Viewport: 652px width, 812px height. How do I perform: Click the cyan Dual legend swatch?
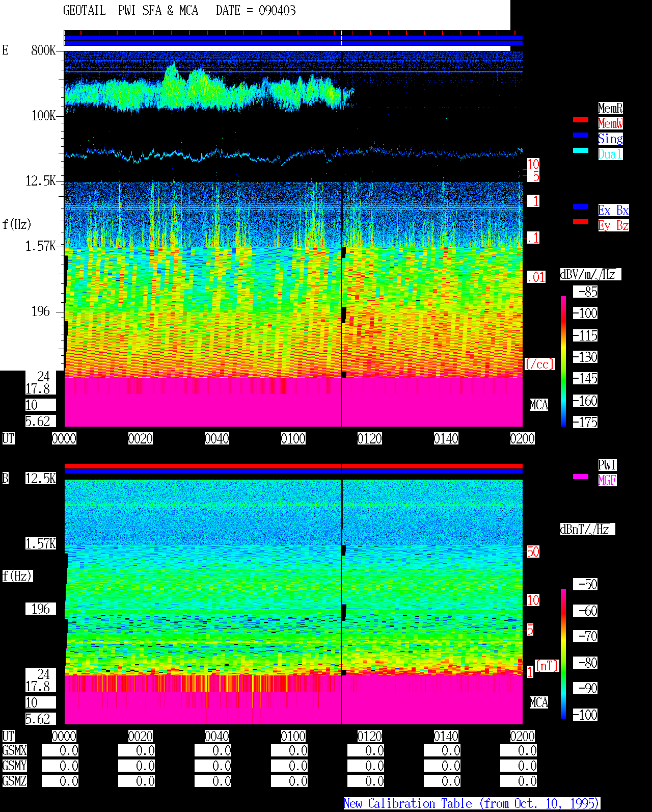tap(581, 150)
